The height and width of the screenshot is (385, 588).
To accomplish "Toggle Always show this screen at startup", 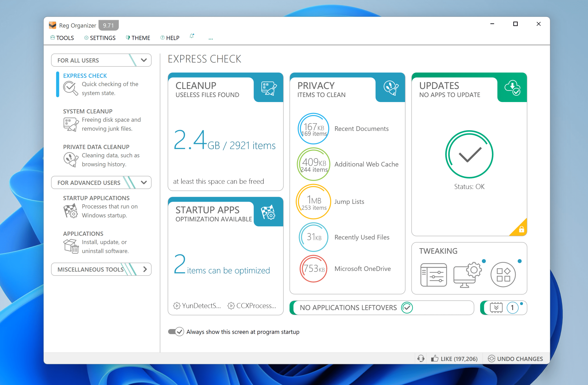I will pos(176,332).
